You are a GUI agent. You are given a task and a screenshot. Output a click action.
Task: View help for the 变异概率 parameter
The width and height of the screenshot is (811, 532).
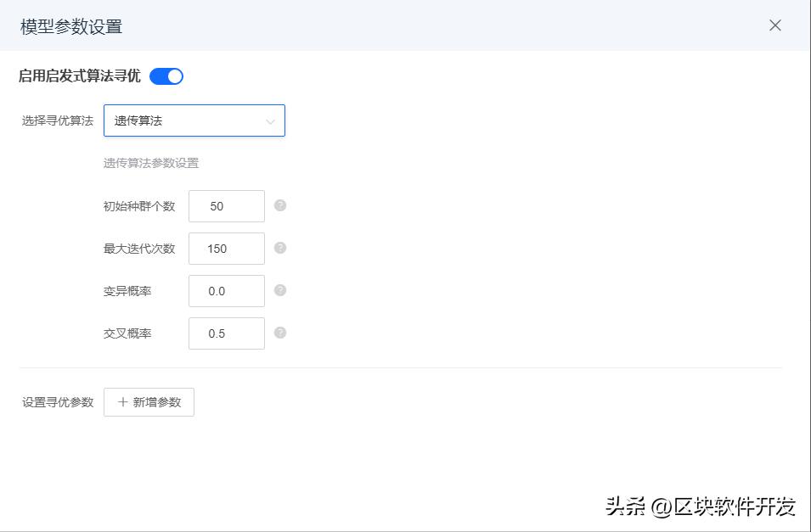(x=280, y=290)
